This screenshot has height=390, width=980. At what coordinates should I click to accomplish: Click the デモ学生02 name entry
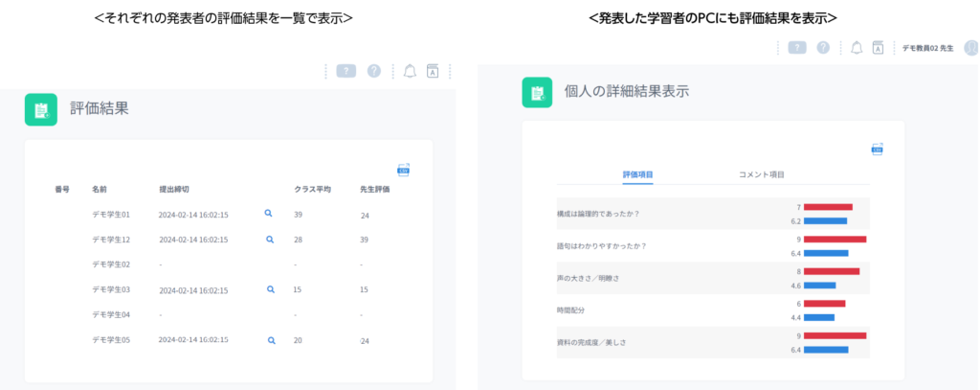[111, 264]
